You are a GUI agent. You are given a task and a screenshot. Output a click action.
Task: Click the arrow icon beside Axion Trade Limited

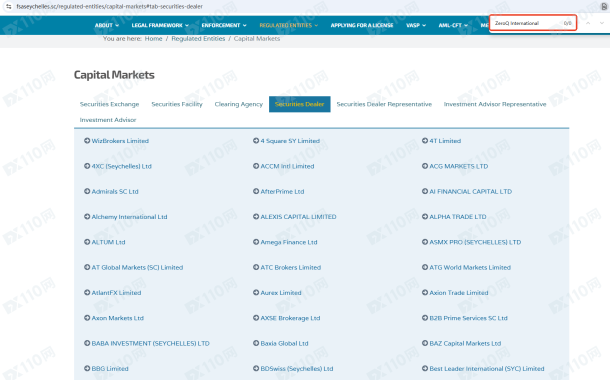(x=425, y=292)
